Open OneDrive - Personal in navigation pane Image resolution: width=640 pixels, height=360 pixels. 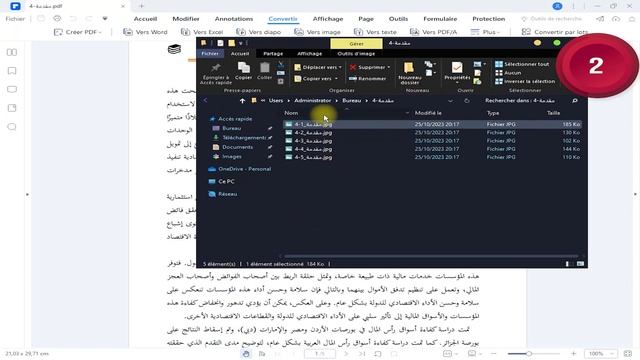click(x=240, y=169)
